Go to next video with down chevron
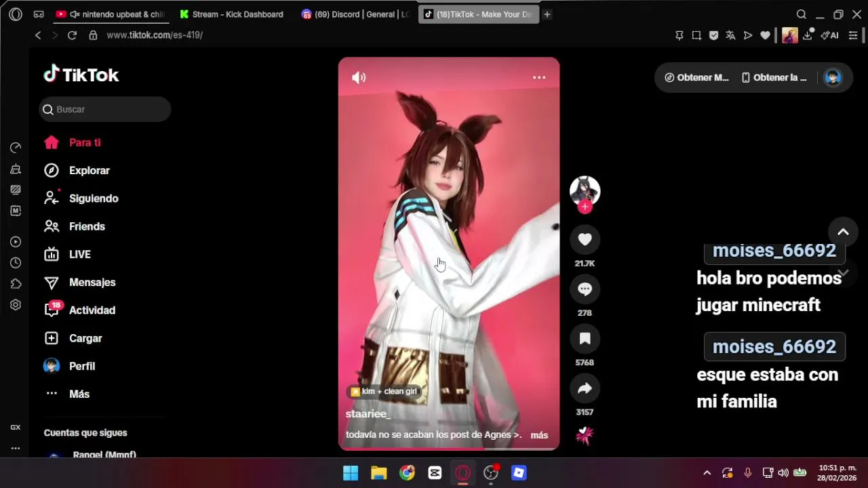 [x=843, y=272]
